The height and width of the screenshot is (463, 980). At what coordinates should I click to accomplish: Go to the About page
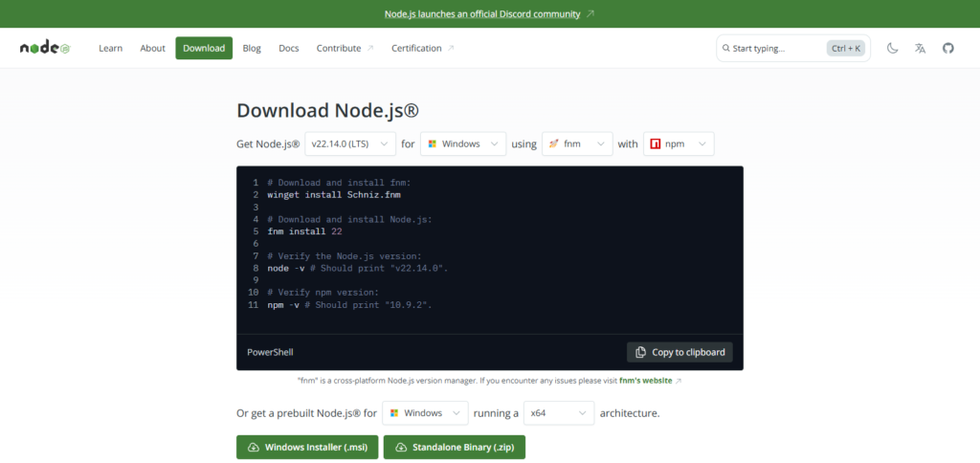[x=152, y=48]
